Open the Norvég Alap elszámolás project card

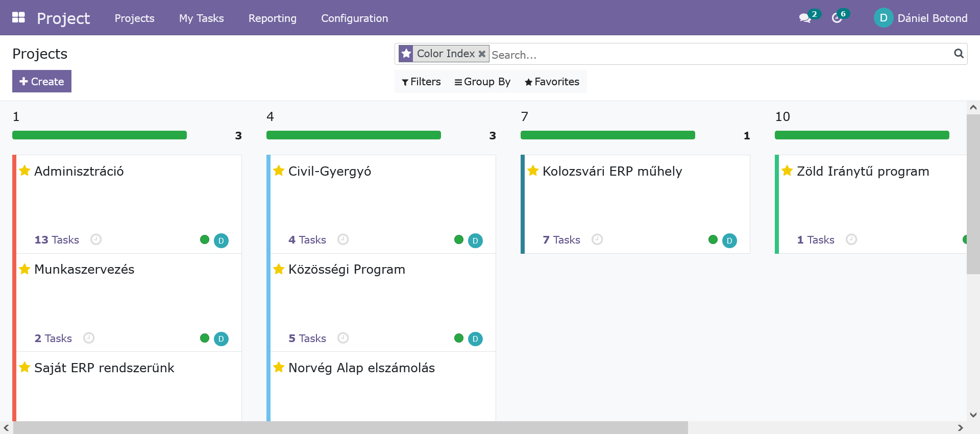[381, 387]
